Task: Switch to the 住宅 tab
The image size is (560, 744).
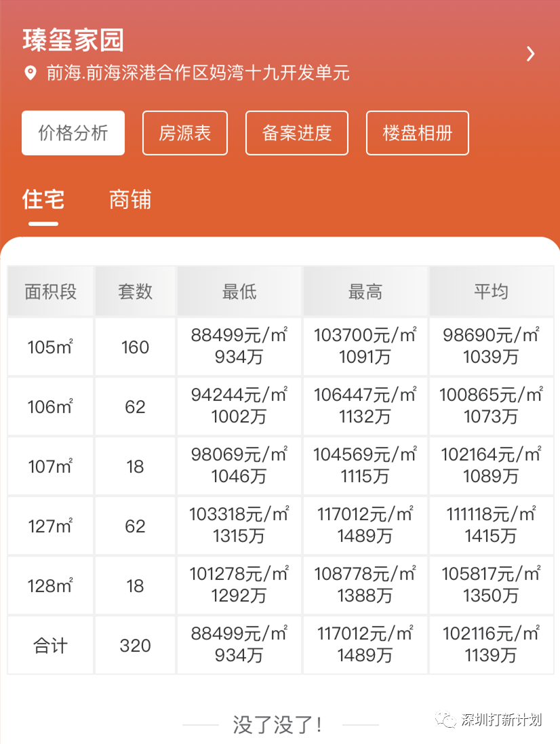Action: coord(43,200)
